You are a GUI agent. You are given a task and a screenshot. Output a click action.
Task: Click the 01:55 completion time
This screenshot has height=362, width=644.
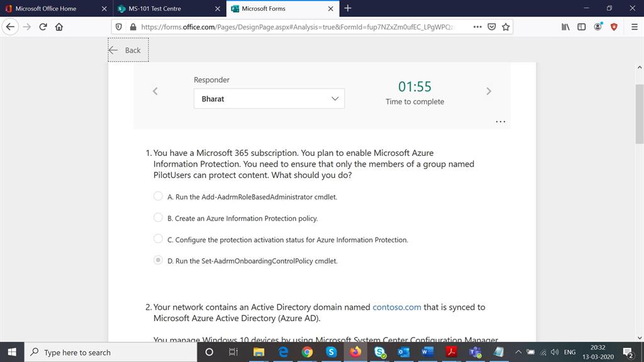tap(415, 87)
